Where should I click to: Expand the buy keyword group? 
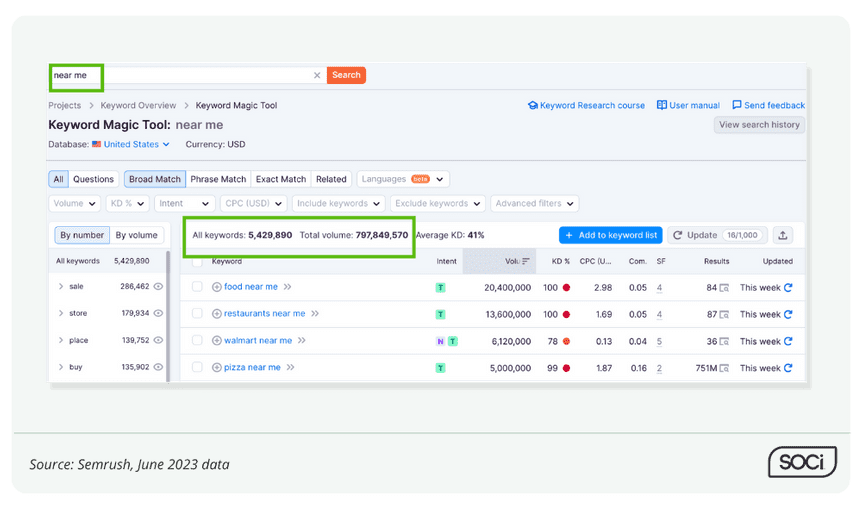(x=61, y=367)
